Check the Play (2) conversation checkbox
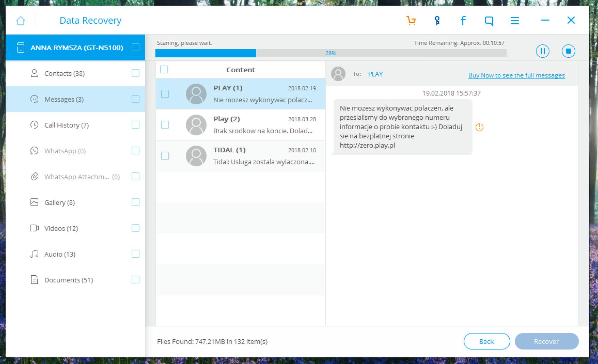 [165, 125]
